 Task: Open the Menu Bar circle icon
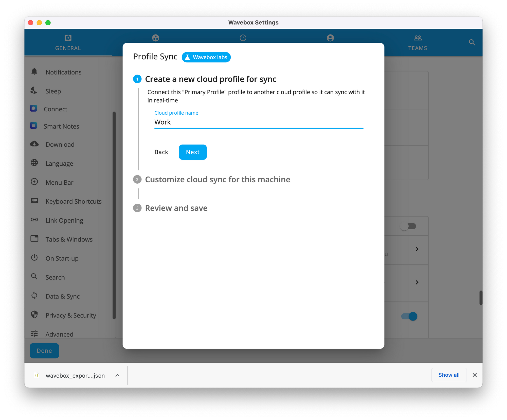pos(34,182)
